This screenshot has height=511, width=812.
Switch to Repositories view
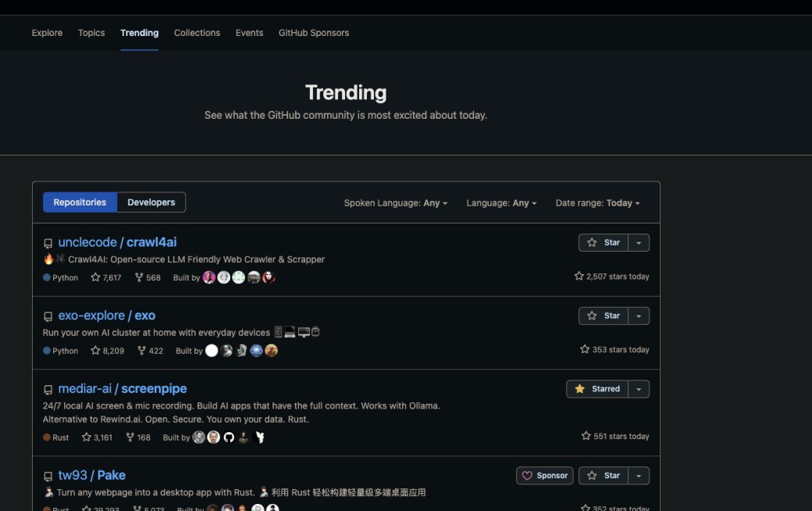pyautogui.click(x=80, y=202)
